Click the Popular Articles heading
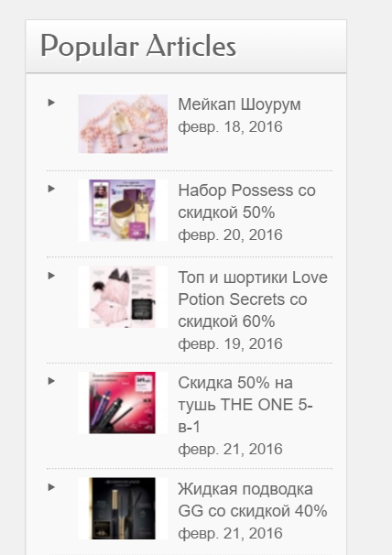 pyautogui.click(x=138, y=47)
